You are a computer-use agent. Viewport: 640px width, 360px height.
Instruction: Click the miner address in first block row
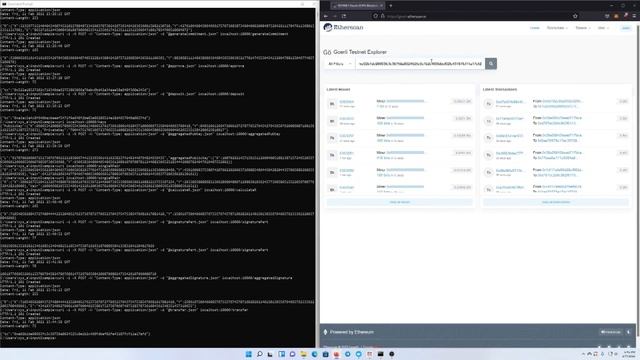406,101
